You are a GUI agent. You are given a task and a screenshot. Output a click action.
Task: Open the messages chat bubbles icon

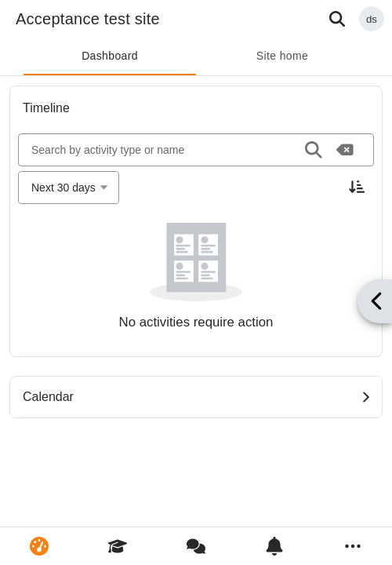pos(196,546)
